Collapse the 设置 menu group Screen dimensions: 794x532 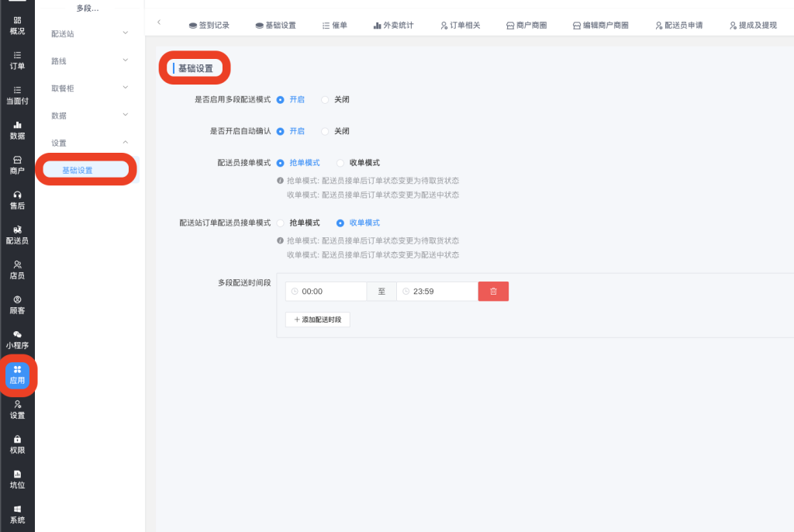click(x=89, y=143)
